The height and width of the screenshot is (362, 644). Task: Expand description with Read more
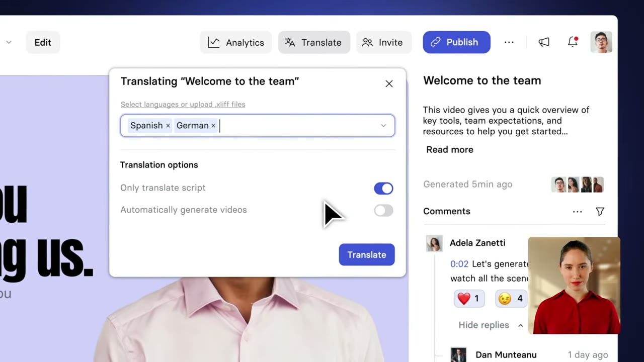tap(450, 149)
